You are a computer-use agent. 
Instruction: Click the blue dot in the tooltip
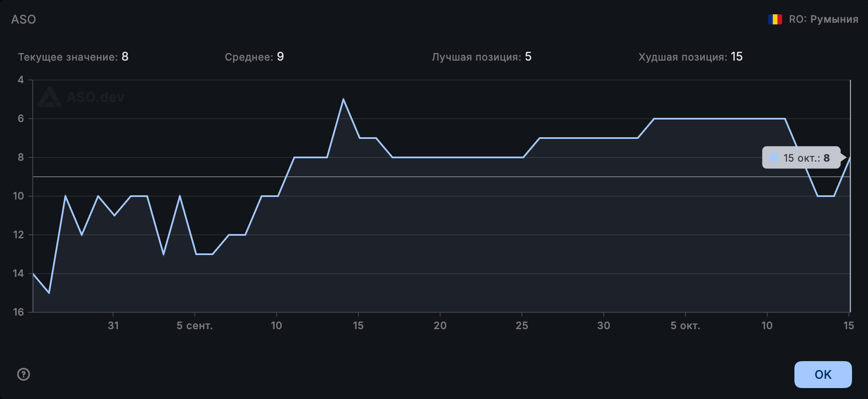click(x=773, y=158)
